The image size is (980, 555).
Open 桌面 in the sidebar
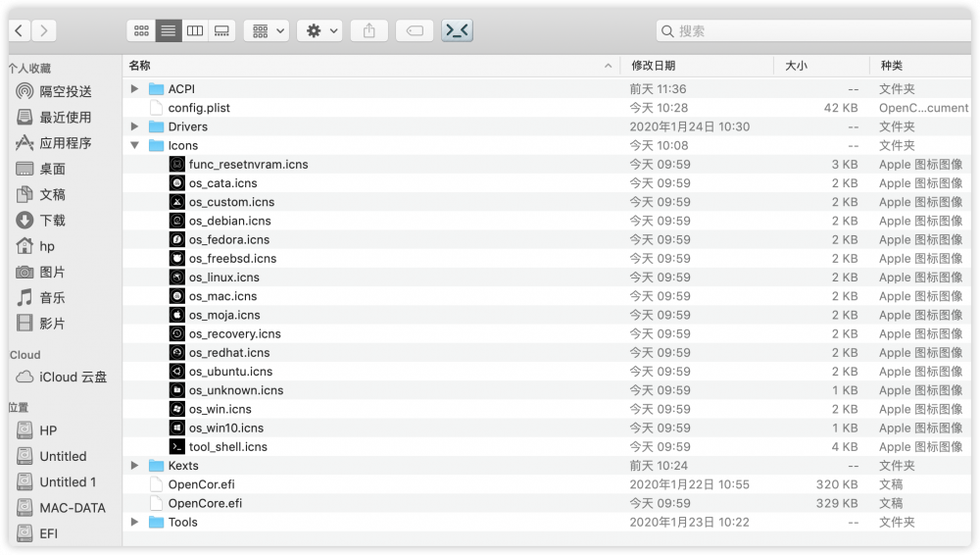click(x=41, y=169)
